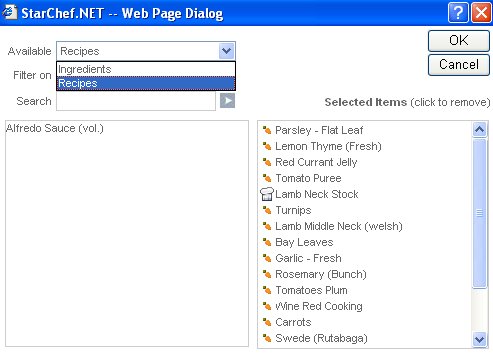Click carrot icon beside Lamb Middle Neck (welsh)
This screenshot has width=493, height=364.
pos(267,226)
